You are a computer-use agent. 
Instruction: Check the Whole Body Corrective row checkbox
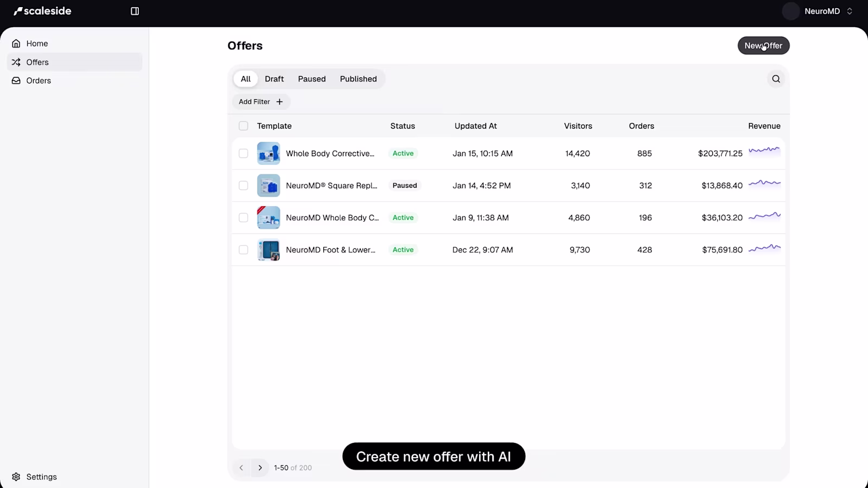pyautogui.click(x=244, y=153)
